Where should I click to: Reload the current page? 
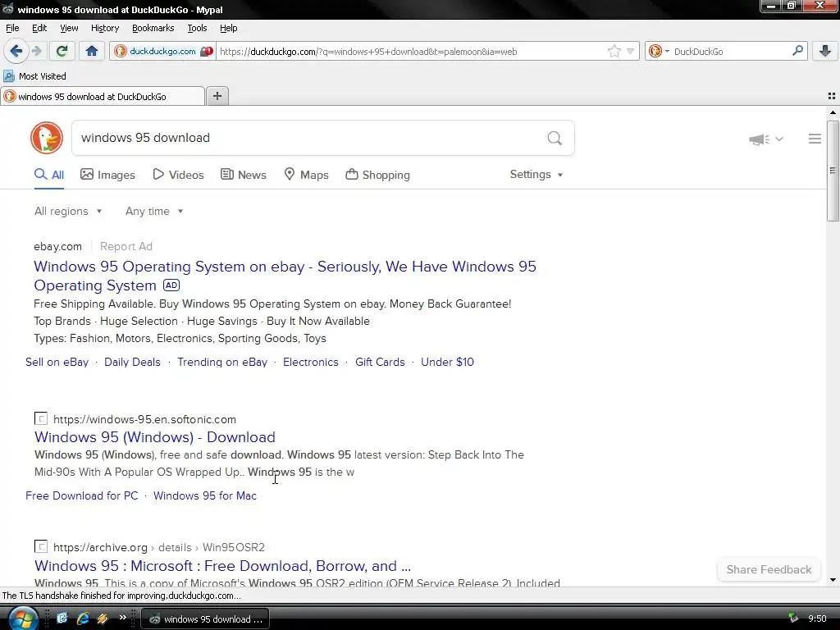62,52
